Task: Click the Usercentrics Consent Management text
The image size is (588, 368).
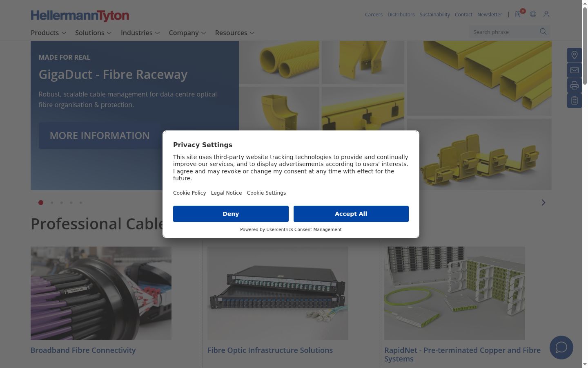Action: click(304, 230)
